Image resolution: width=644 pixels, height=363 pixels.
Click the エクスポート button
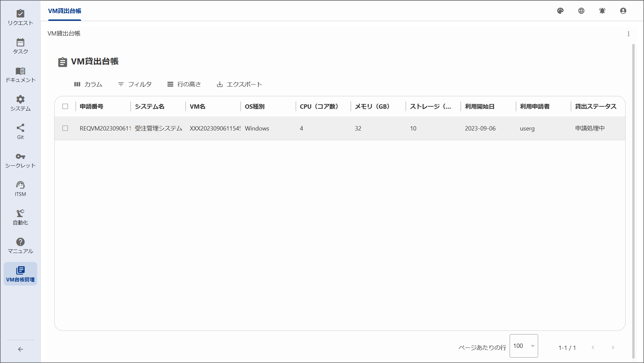239,84
